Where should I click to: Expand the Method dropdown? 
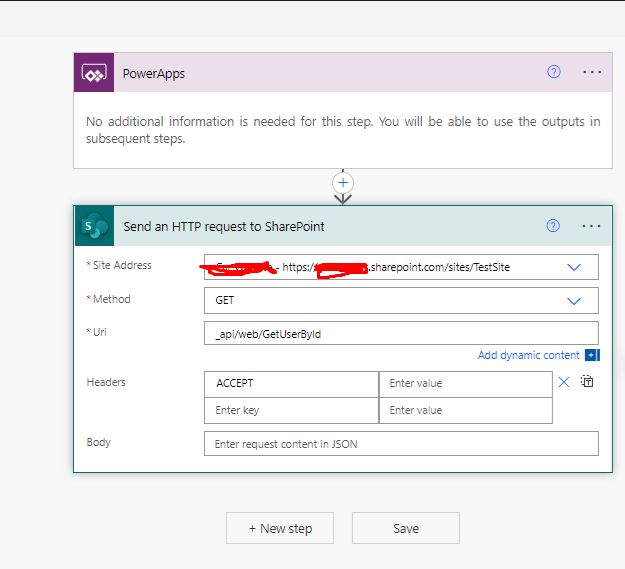[x=574, y=301]
